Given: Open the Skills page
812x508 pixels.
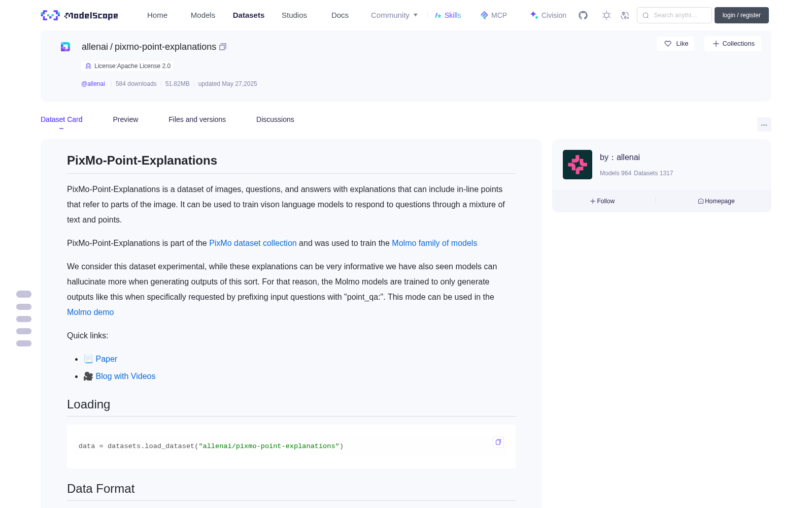Looking at the screenshot, I should [x=448, y=15].
